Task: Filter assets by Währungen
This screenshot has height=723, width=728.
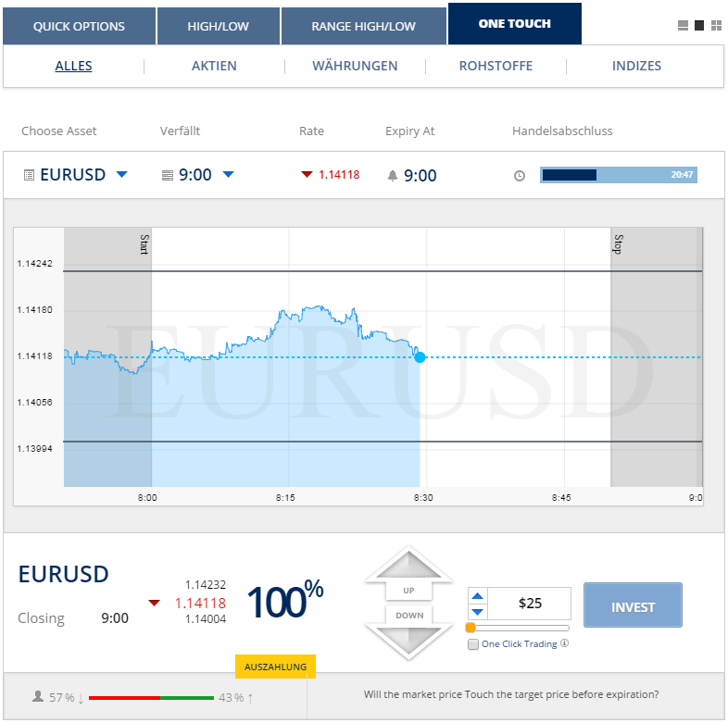Action: coord(355,66)
